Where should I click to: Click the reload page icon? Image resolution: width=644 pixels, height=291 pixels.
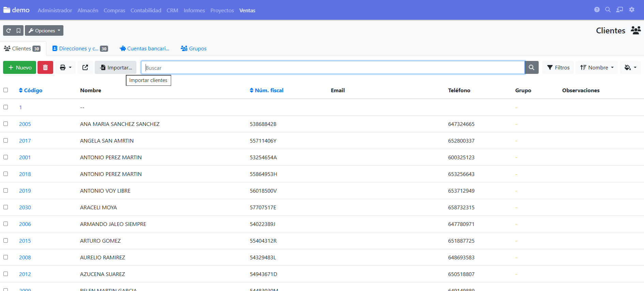[x=9, y=31]
